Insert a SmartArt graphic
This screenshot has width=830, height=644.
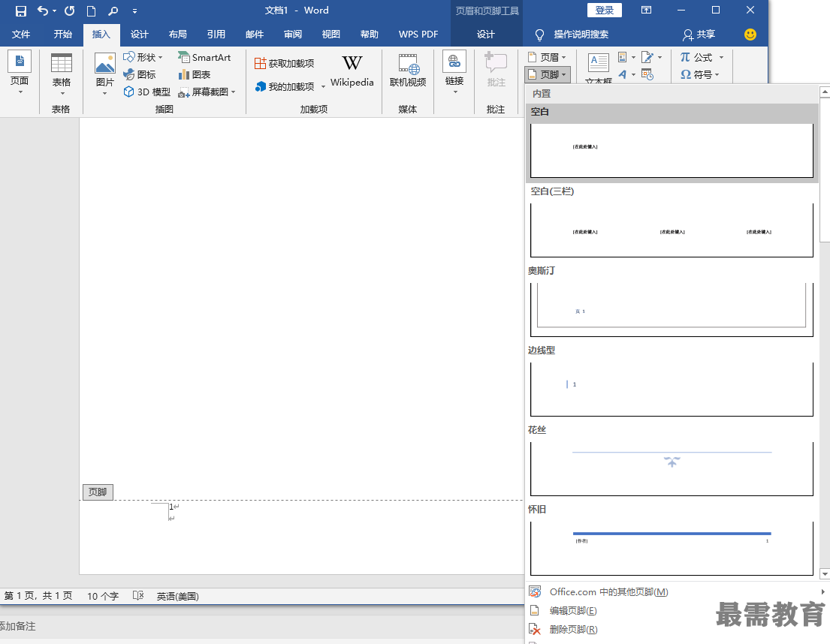204,57
